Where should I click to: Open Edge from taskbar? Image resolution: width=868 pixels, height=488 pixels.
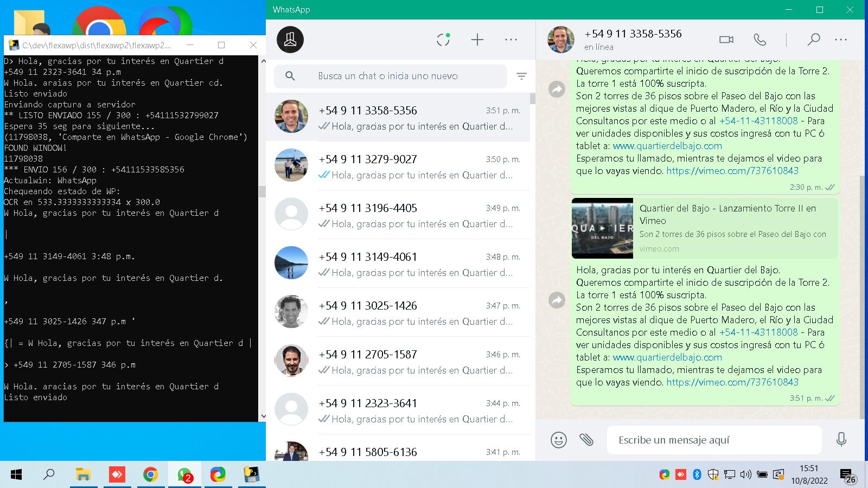(218, 475)
